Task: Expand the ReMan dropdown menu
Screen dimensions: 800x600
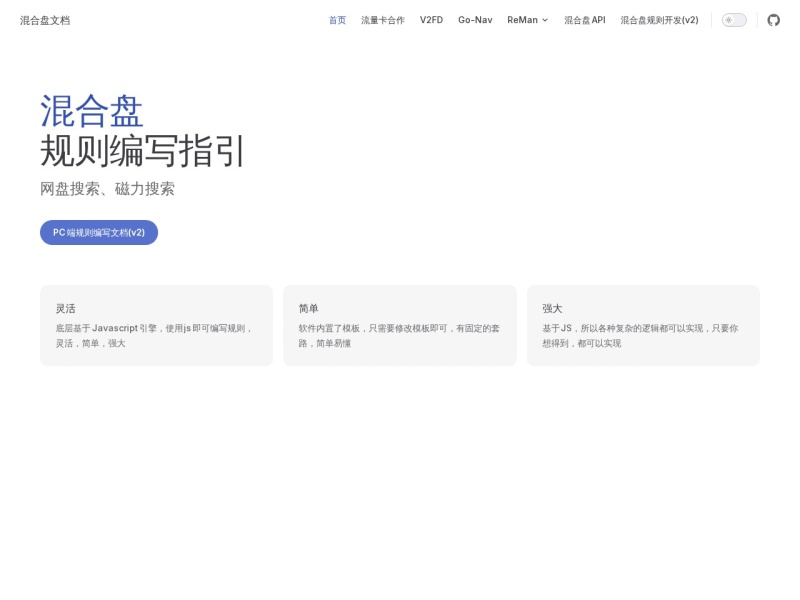Action: [x=528, y=20]
